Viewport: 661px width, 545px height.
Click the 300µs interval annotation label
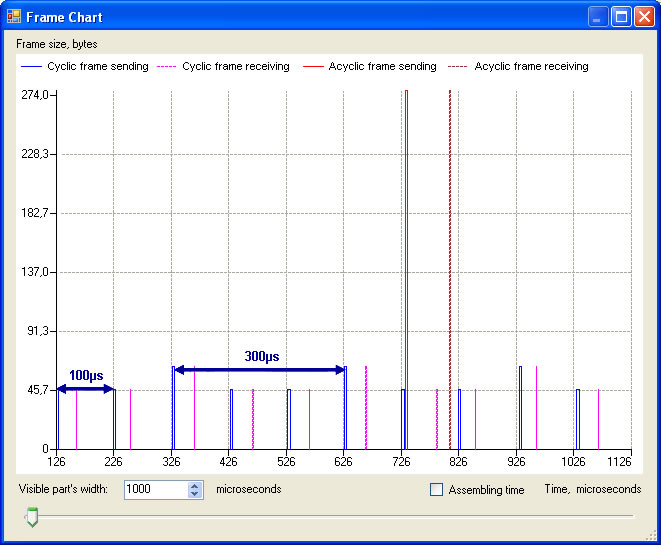[x=261, y=356]
